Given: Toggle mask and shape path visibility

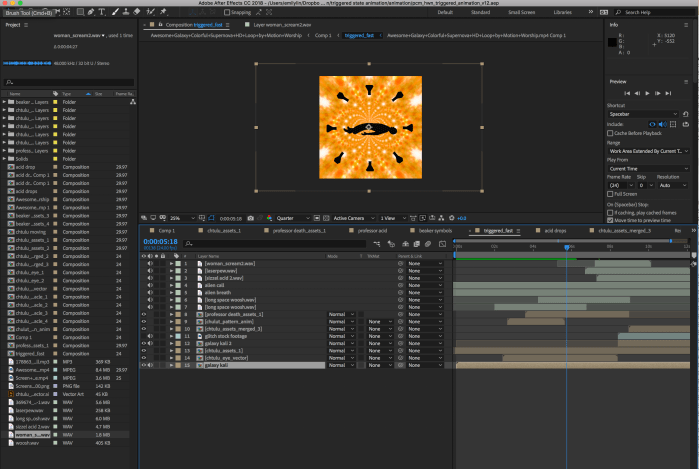Looking at the screenshot, I should pos(211,218).
